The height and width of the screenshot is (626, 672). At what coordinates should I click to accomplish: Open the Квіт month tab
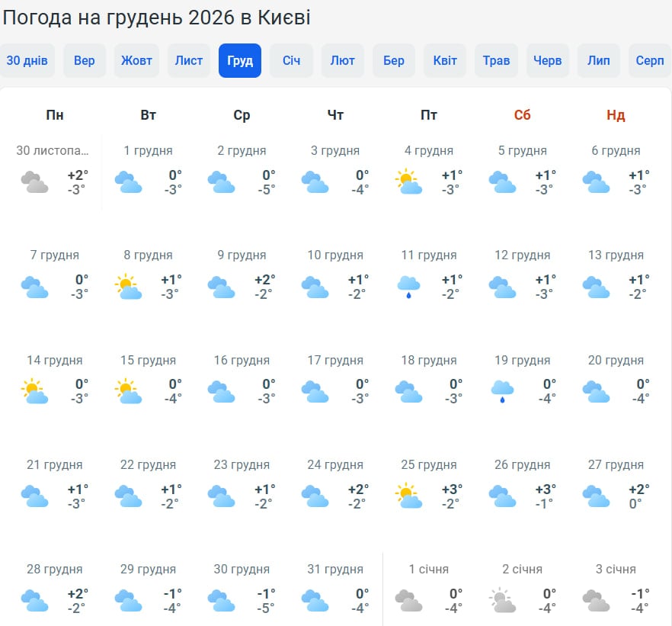(x=445, y=60)
